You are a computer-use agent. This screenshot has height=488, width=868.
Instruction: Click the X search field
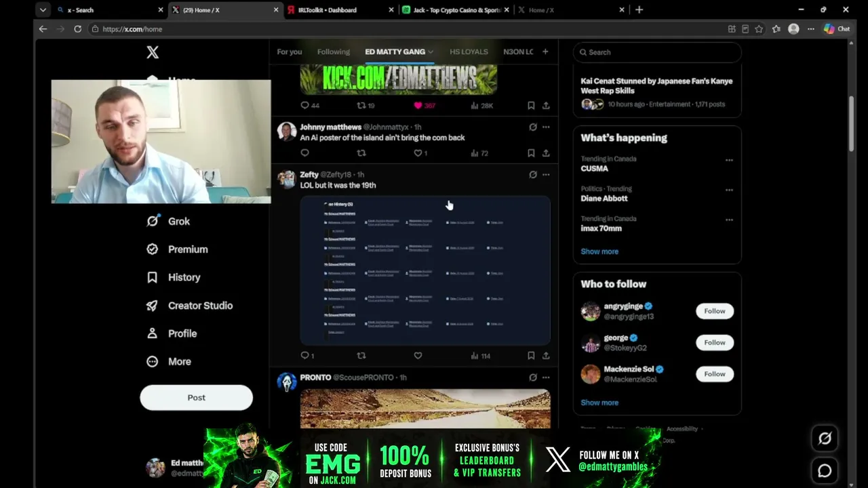(x=657, y=52)
